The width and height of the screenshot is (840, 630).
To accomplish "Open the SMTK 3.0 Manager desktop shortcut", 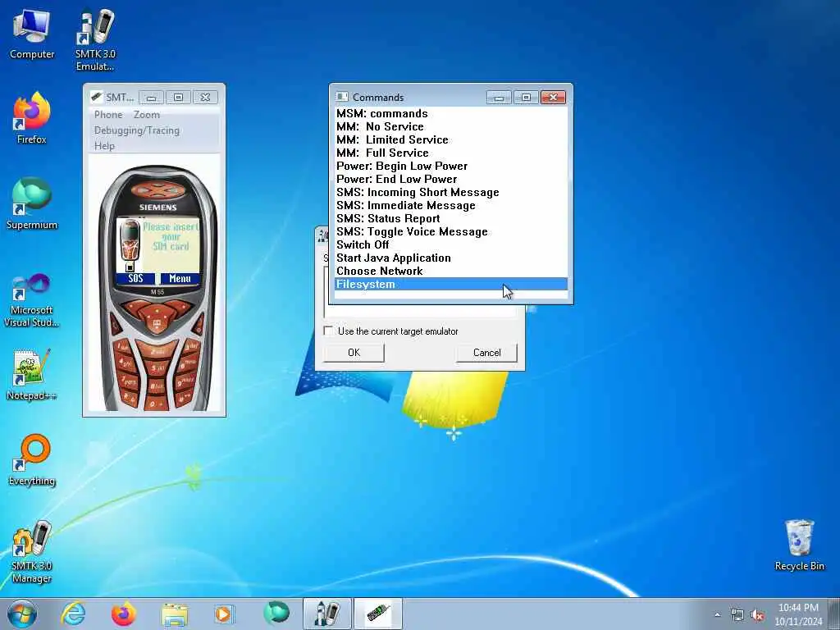I will click(x=32, y=552).
